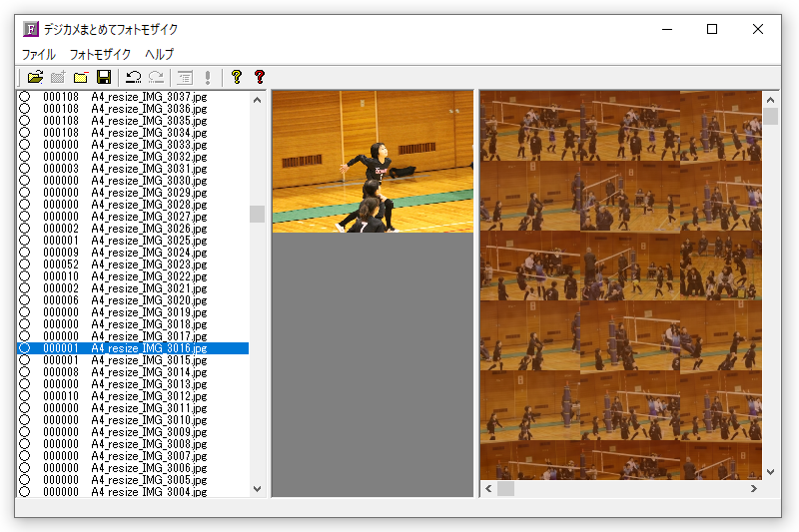Click the grayed redo arrow icon

tap(156, 78)
